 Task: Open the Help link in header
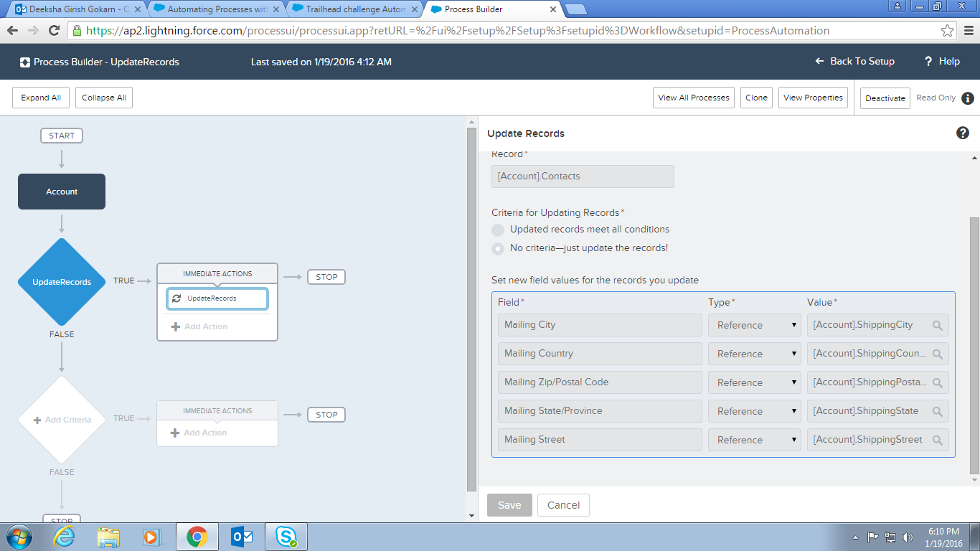pos(942,62)
